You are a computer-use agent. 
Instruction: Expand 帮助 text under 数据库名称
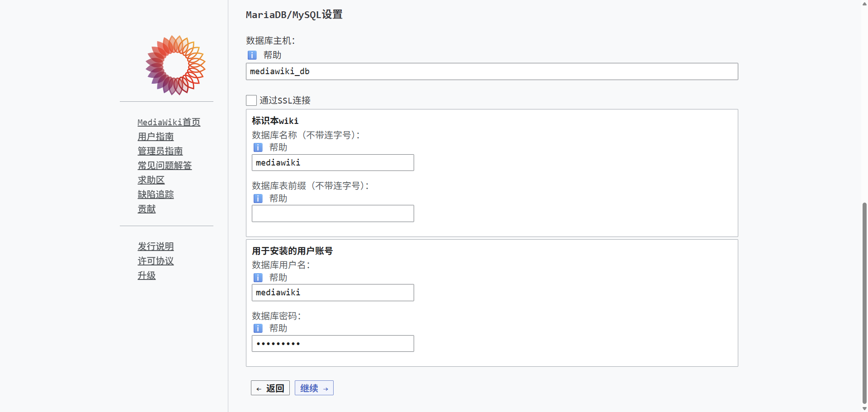(x=278, y=147)
